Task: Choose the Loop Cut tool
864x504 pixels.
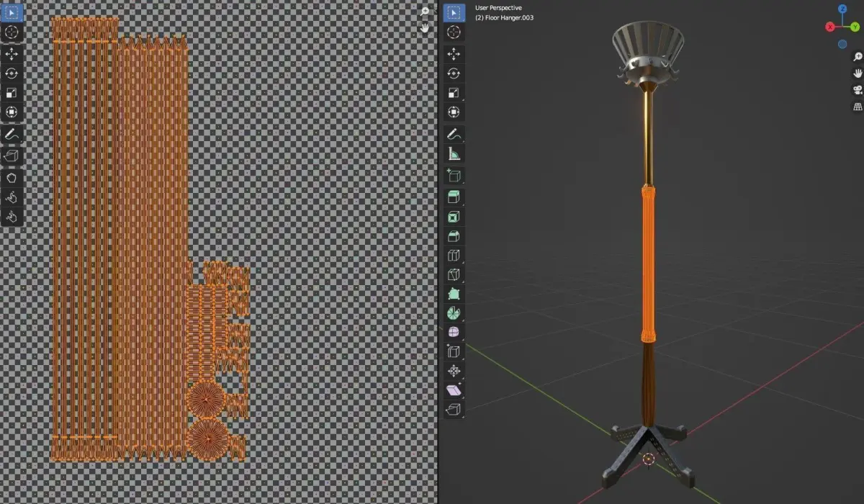Action: click(454, 256)
